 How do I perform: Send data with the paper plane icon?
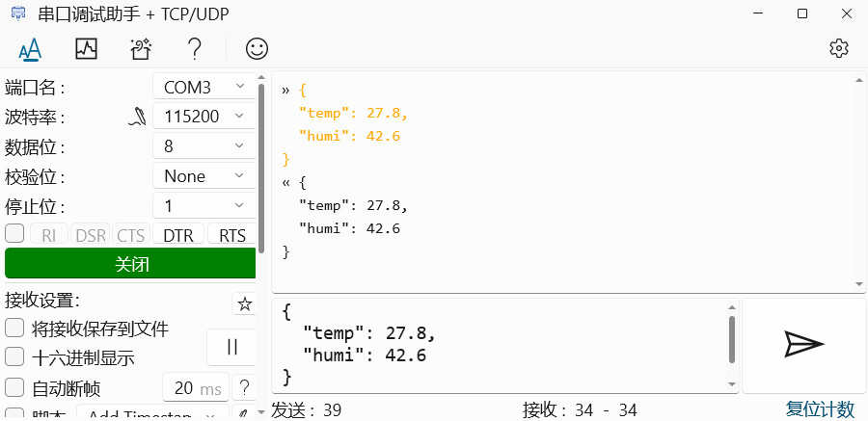803,345
